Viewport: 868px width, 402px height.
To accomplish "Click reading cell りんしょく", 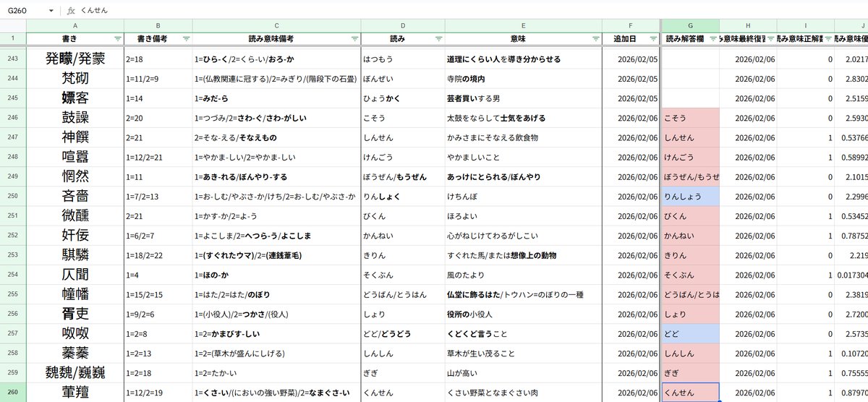I will click(403, 197).
